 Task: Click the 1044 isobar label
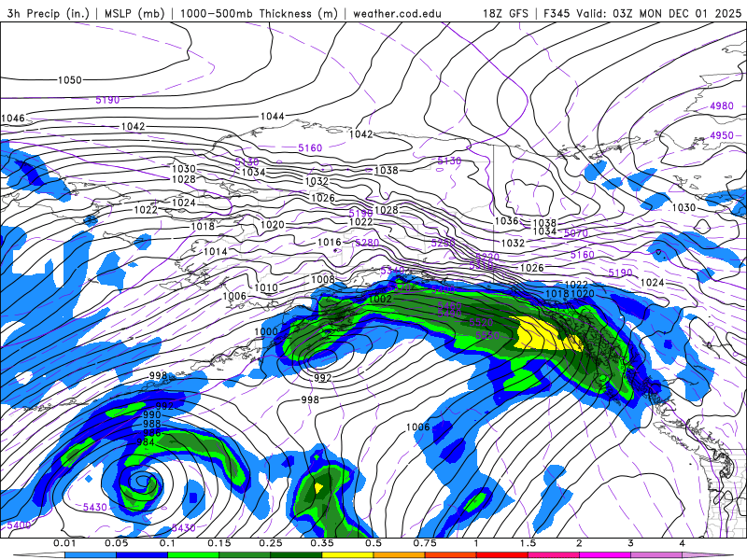click(273, 116)
